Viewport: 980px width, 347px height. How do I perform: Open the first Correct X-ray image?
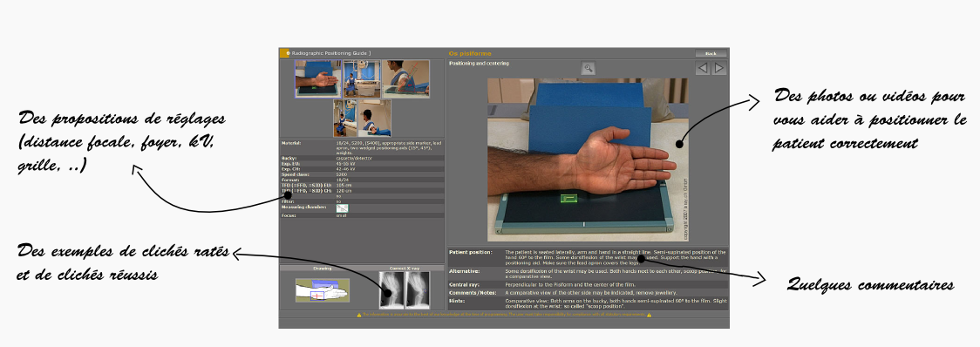click(391, 290)
